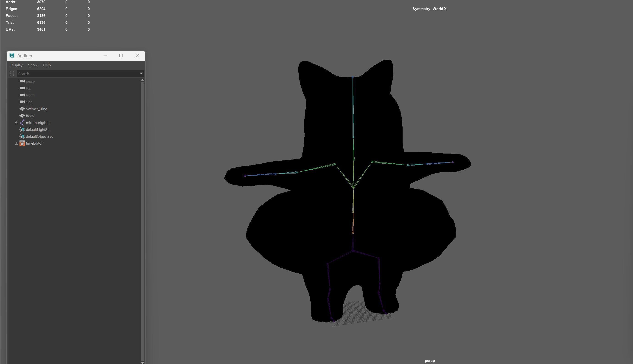Select the defaultLightSet row
This screenshot has width=633, height=364.
point(74,129)
